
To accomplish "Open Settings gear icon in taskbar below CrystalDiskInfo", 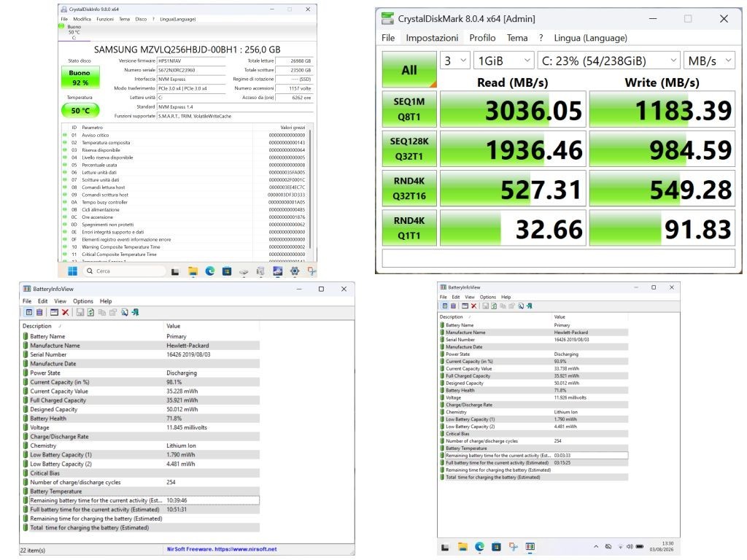I will pyautogui.click(x=295, y=271).
